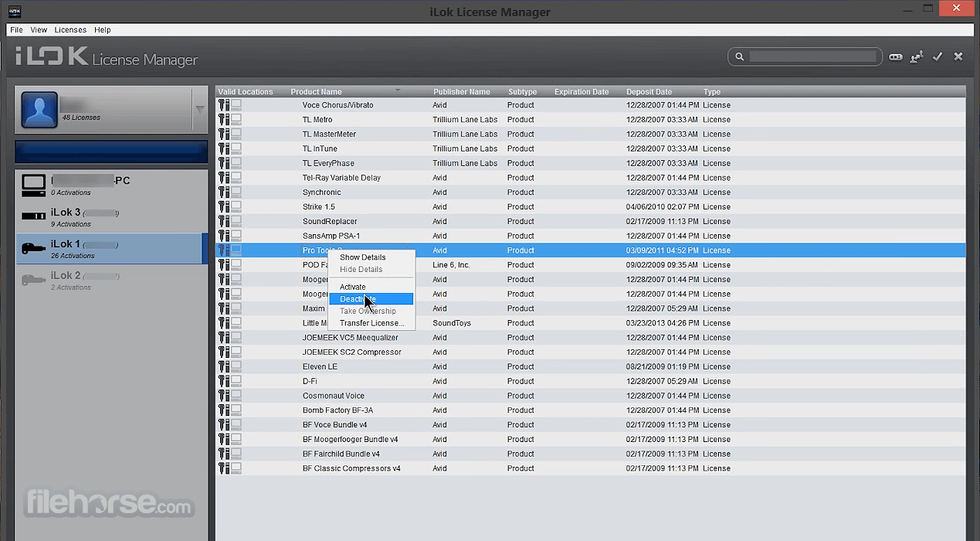980x541 pixels.
Task: Click the computer location icon on TL InTune row
Action: pyautogui.click(x=236, y=149)
